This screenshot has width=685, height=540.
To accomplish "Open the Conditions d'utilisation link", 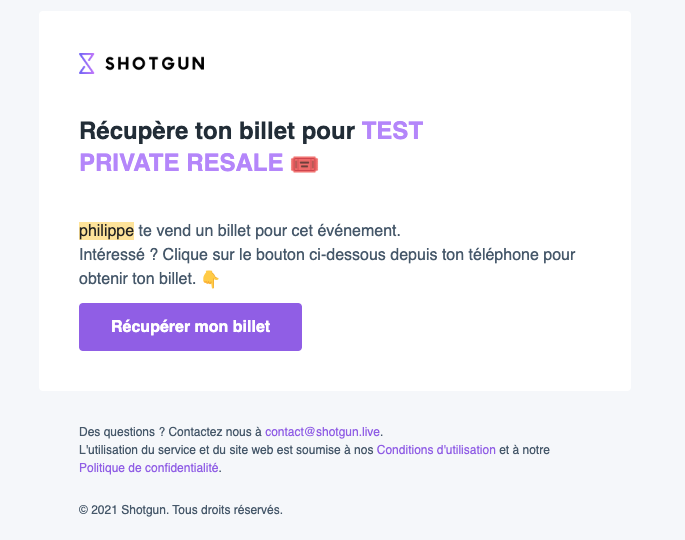I will pos(436,450).
